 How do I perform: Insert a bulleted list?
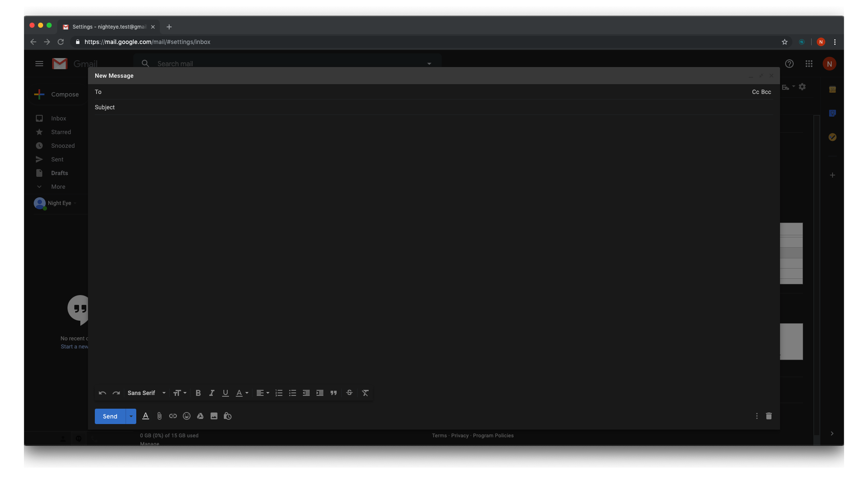click(293, 393)
